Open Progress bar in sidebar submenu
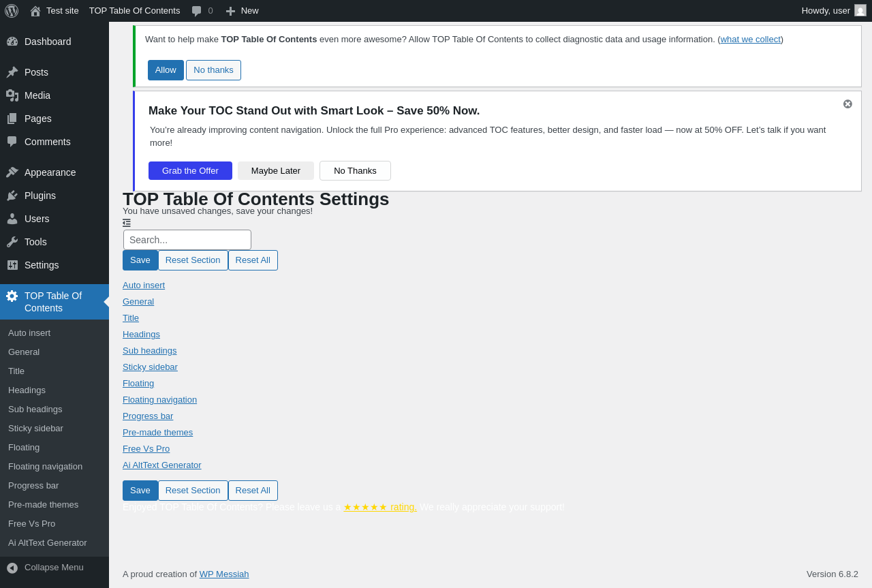Image resolution: width=872 pixels, height=588 pixels. coord(33,486)
